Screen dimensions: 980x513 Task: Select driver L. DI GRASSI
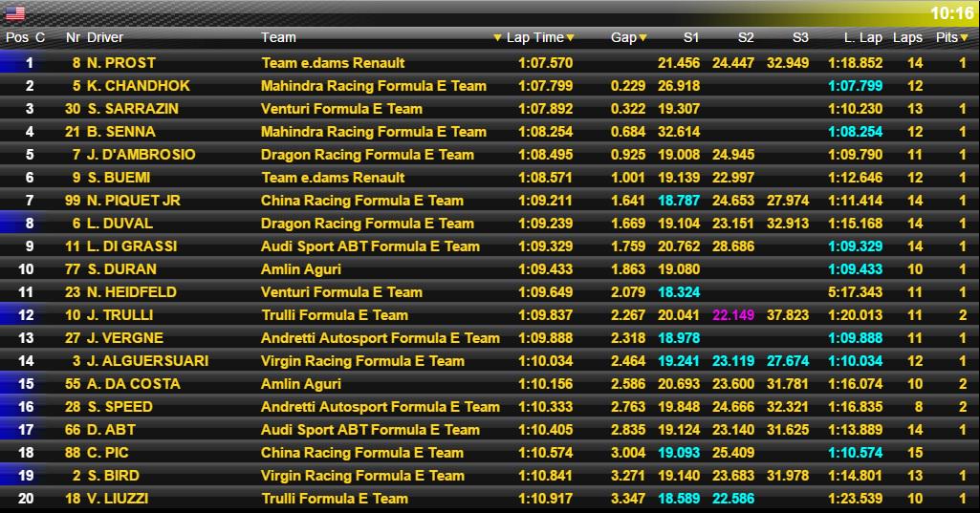(132, 246)
